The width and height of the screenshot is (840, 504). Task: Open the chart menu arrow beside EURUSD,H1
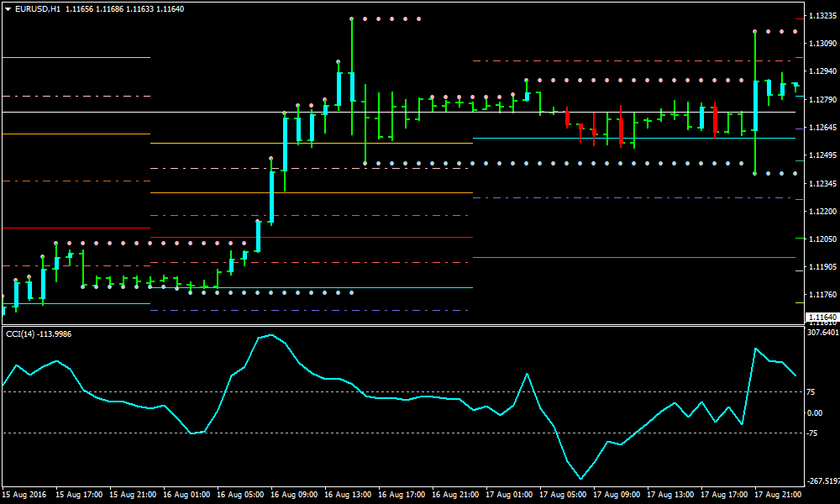(8, 8)
